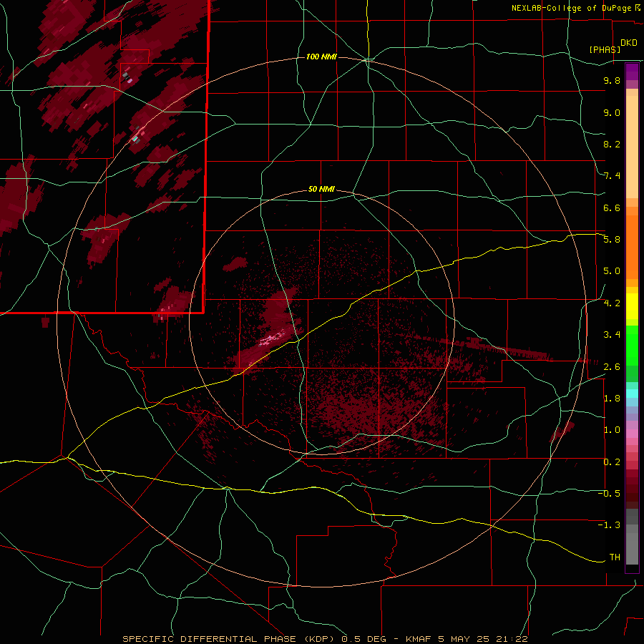The image size is (644, 644).
Task: Click the -0.5 value on color scale
Action: point(609,494)
